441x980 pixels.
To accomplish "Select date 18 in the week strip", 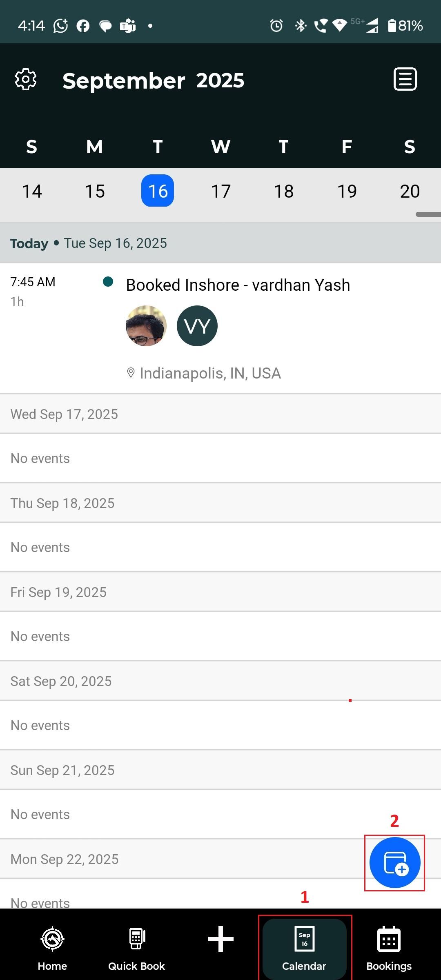I will coord(284,191).
